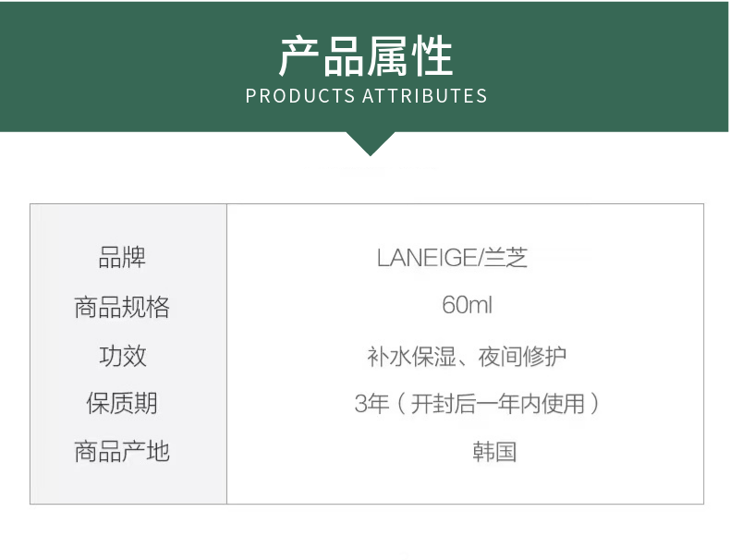Click the LANEIGE brand name text
The width and height of the screenshot is (730, 560).
click(428, 258)
